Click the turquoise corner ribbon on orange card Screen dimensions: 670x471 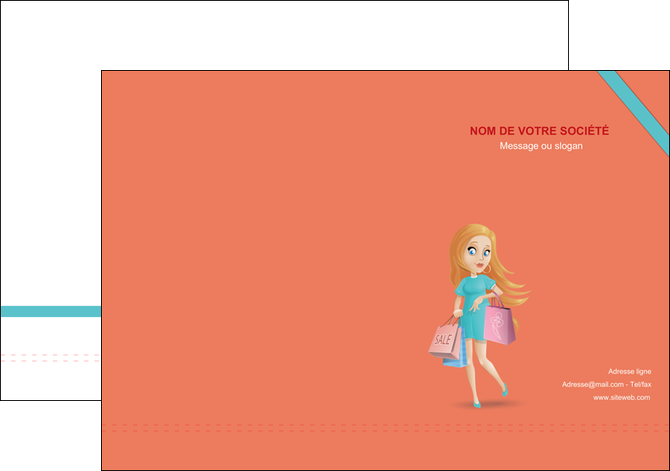(x=634, y=112)
